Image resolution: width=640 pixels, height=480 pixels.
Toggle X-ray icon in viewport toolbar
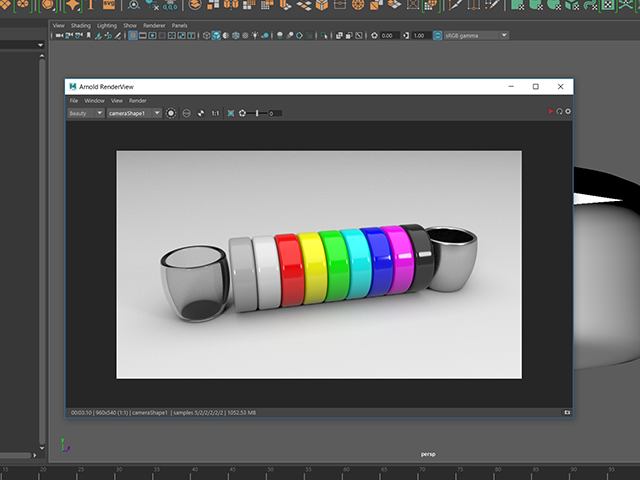click(339, 36)
